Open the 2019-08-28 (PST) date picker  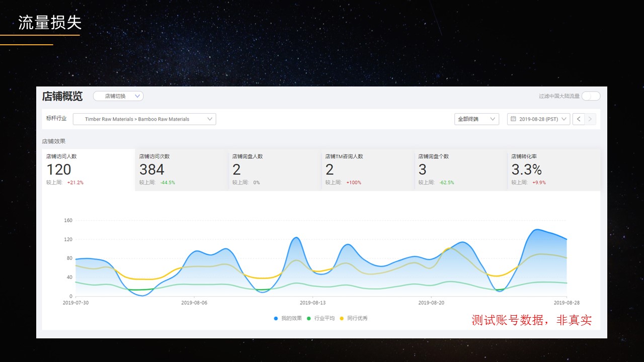click(538, 119)
